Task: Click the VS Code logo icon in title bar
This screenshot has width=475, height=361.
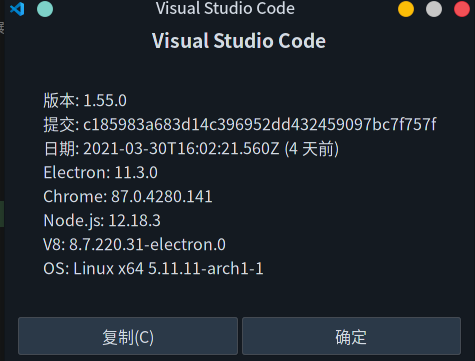Action: 17,9
